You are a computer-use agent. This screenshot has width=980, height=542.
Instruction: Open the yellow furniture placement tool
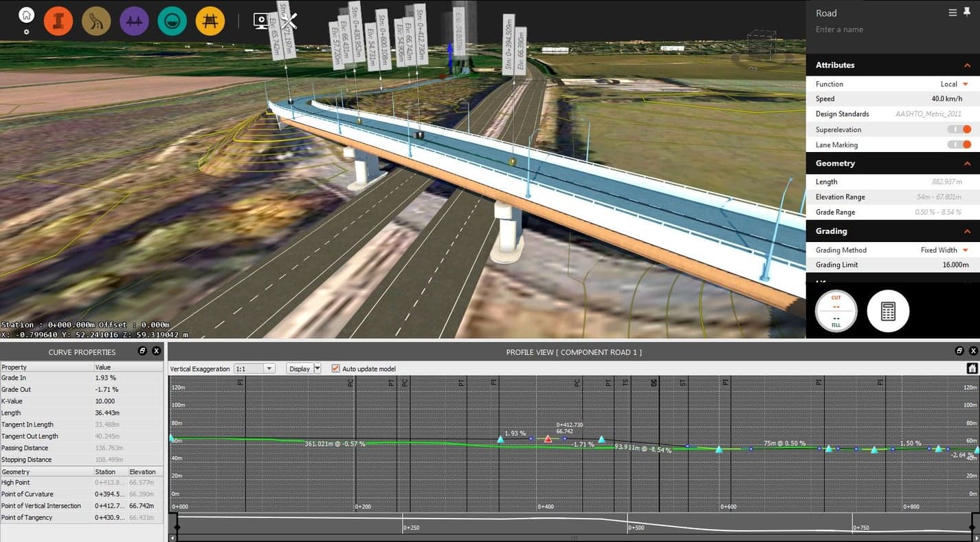pos(209,21)
